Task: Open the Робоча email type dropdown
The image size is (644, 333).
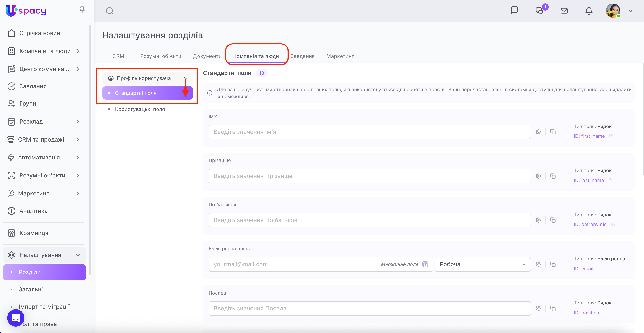Action: pyautogui.click(x=482, y=264)
